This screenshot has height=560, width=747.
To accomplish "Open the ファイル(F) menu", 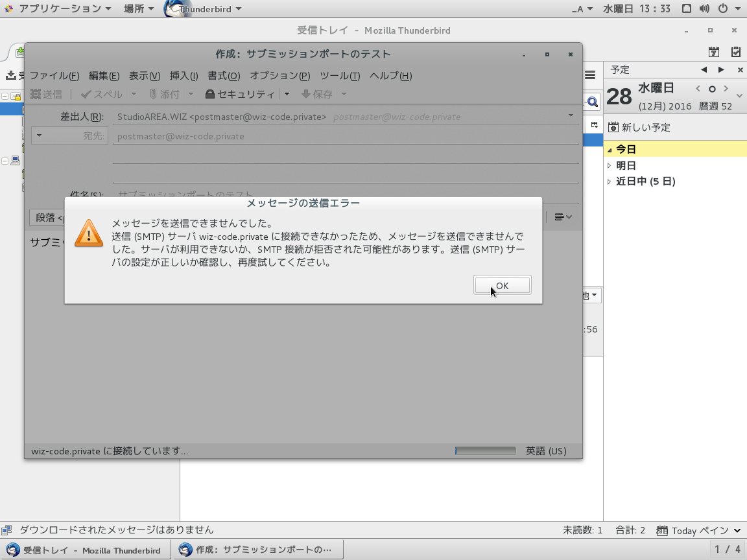I will click(54, 76).
